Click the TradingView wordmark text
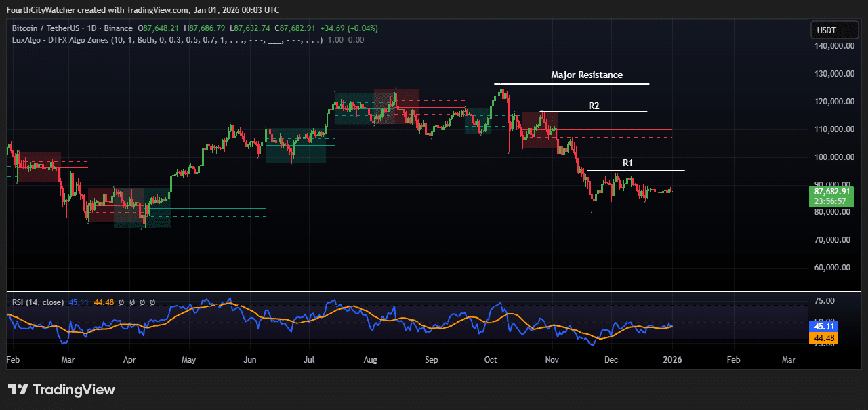868x410 pixels. [x=74, y=390]
